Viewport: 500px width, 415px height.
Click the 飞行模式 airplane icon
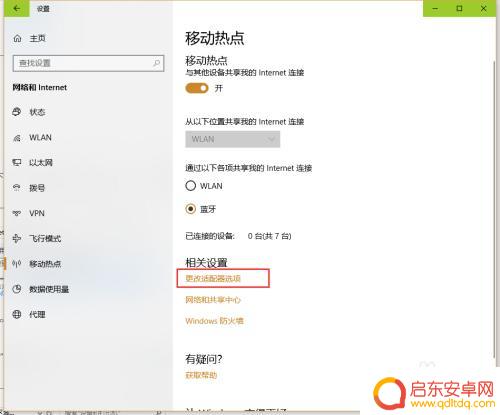click(x=17, y=239)
